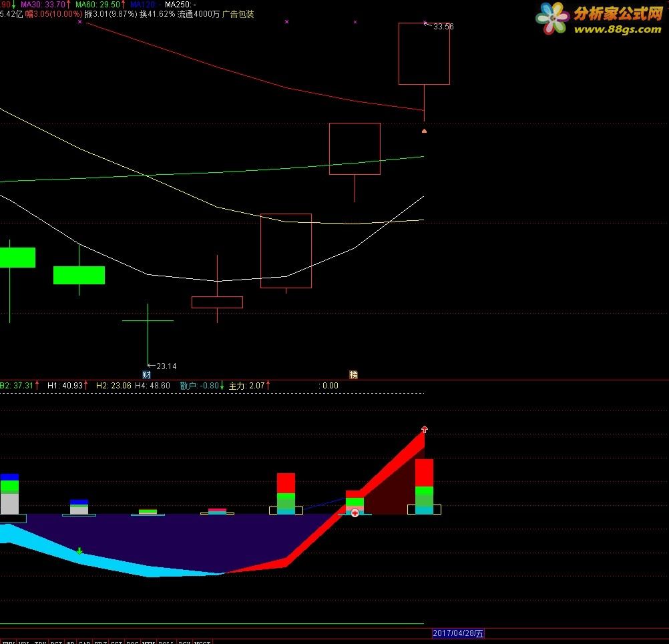The image size is (669, 644).
Task: Click the H4: 48.60 indicator value
Action: click(x=152, y=386)
